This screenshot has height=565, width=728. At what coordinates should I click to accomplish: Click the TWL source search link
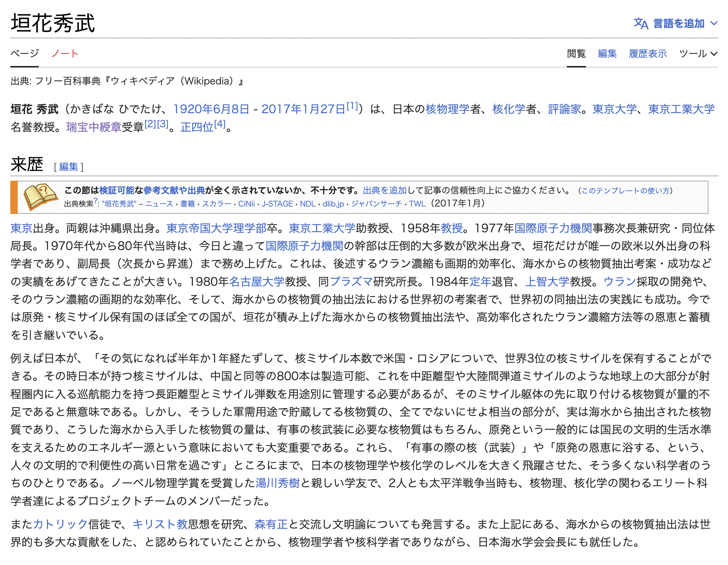click(417, 204)
